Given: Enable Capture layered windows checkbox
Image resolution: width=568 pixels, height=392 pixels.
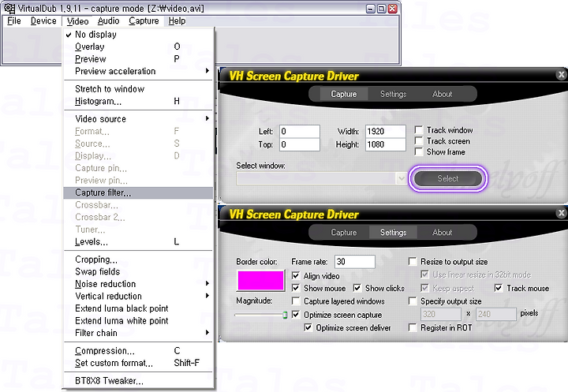Looking at the screenshot, I should click(296, 301).
